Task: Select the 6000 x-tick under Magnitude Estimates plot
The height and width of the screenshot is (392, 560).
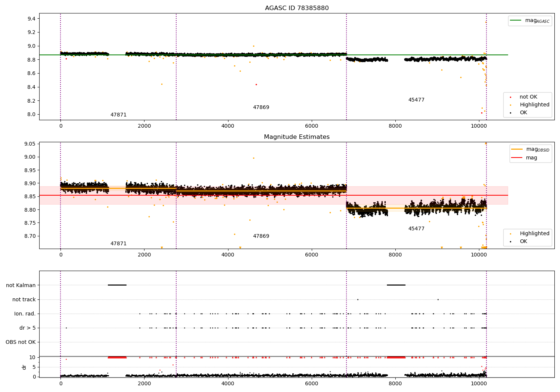Action: pyautogui.click(x=311, y=255)
